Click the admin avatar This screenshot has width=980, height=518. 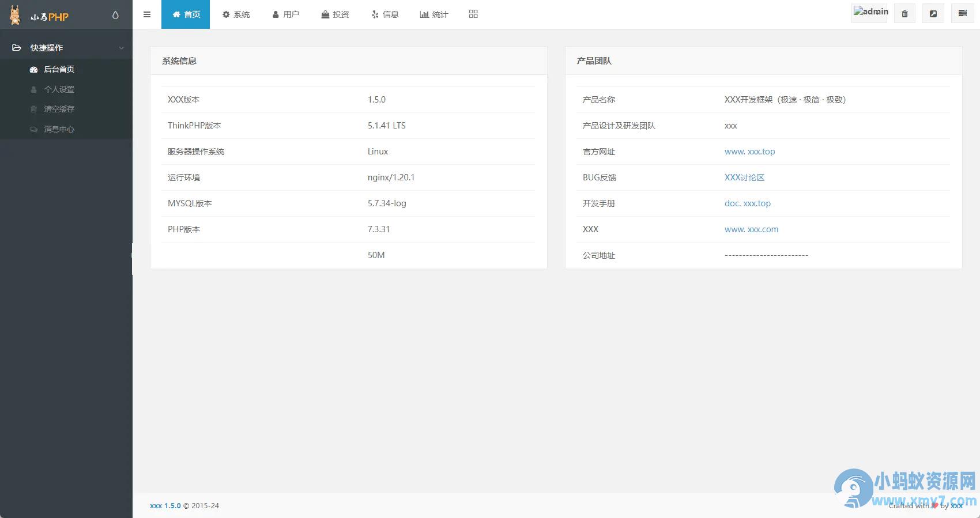869,13
